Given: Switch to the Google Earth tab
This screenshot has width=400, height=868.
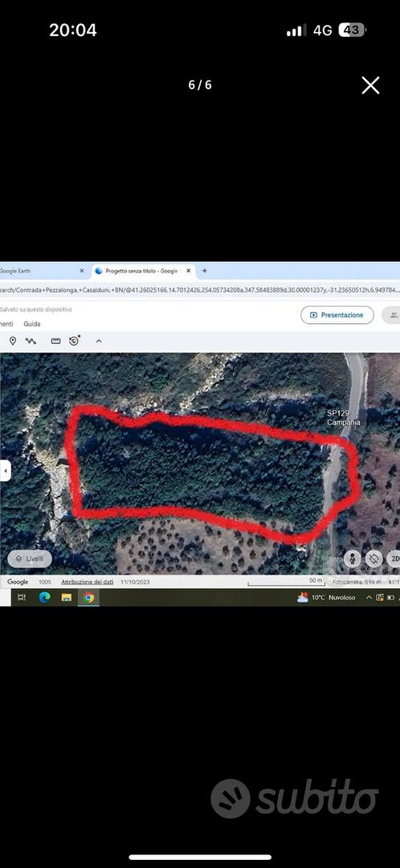Looking at the screenshot, I should (x=42, y=272).
